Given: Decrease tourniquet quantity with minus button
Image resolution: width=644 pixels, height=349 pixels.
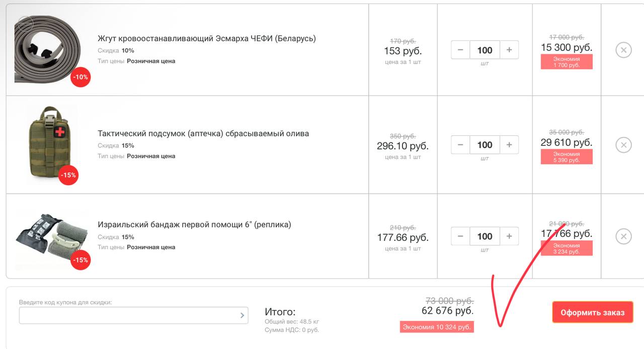Looking at the screenshot, I should 460,50.
